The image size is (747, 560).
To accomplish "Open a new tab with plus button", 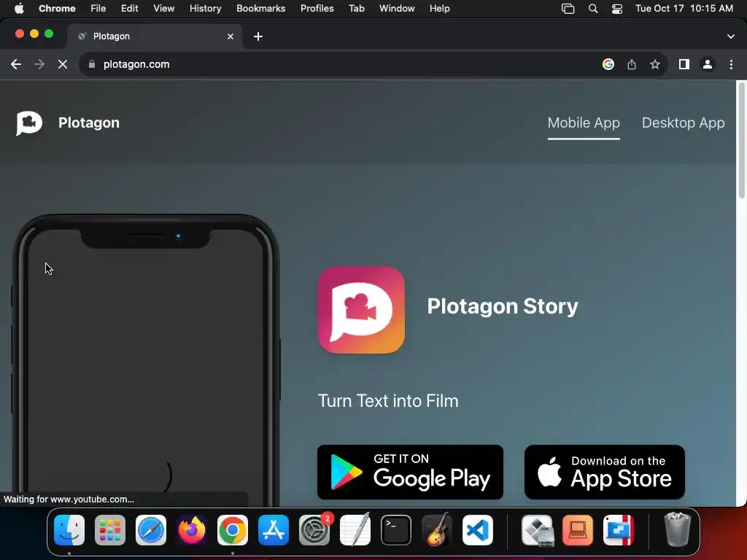I will 258,36.
